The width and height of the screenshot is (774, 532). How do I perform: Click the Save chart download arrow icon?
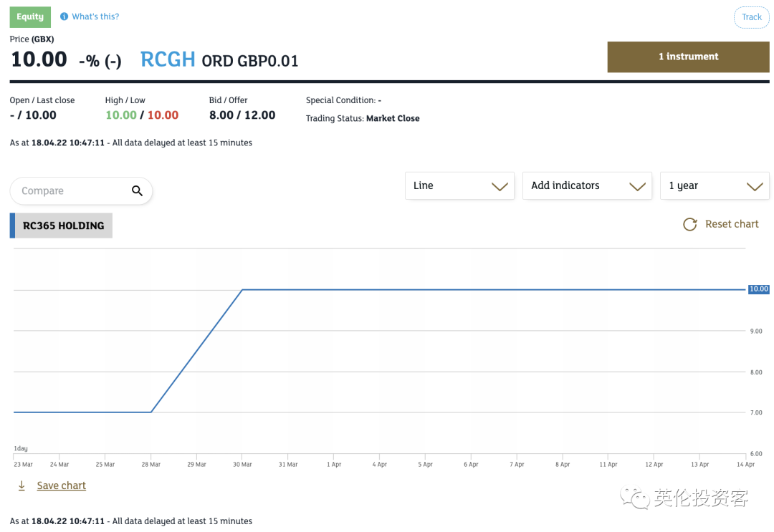tap(21, 485)
